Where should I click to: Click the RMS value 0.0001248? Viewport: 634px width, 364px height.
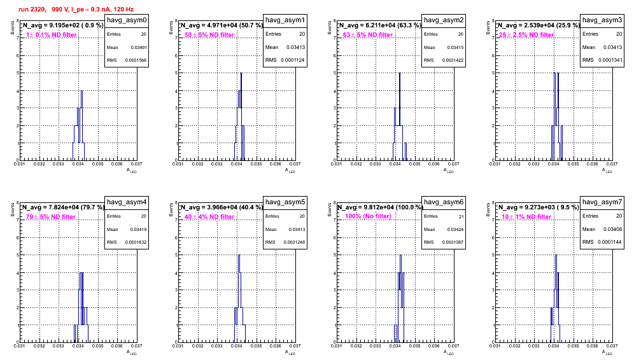293,242
